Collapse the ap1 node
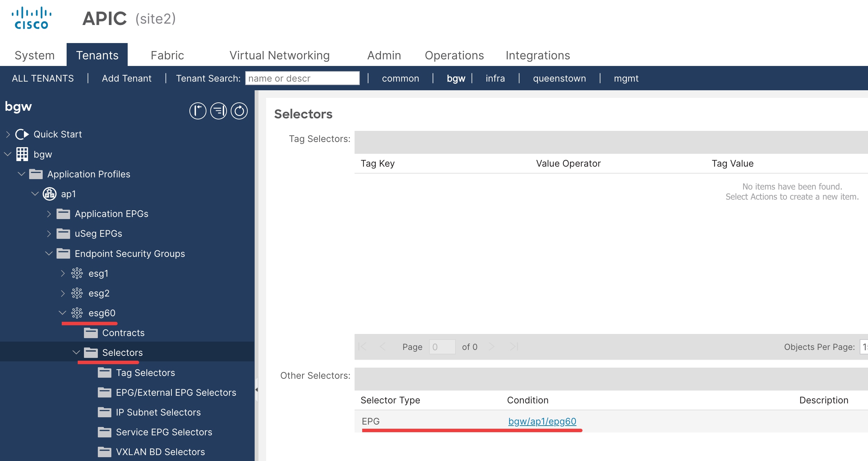The image size is (868, 461). (x=35, y=194)
